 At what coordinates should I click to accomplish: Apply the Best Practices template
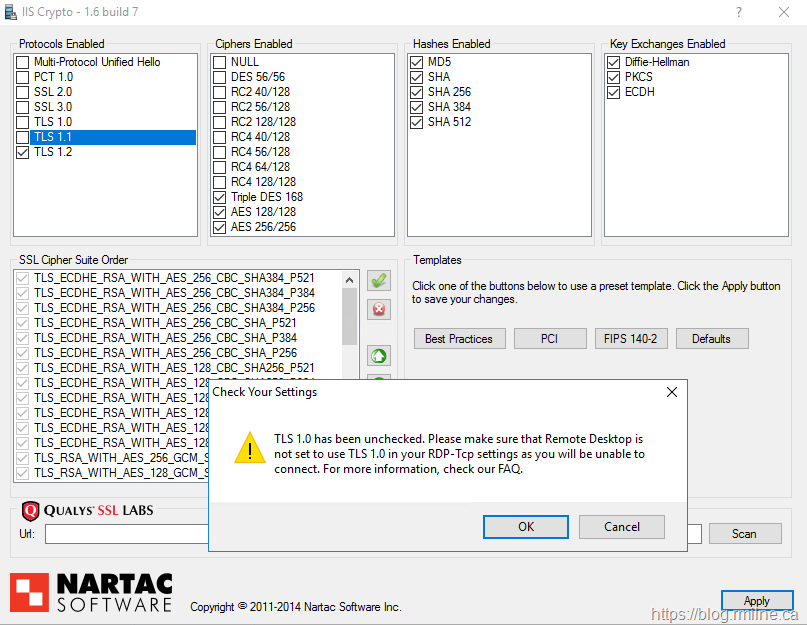coord(459,339)
